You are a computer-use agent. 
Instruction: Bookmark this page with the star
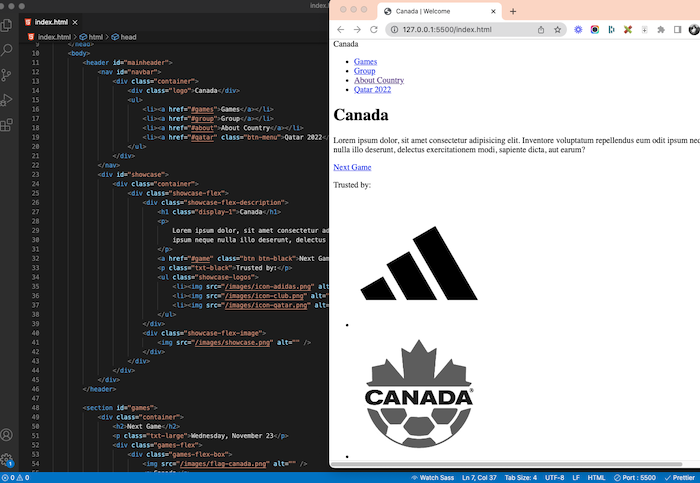tap(557, 29)
